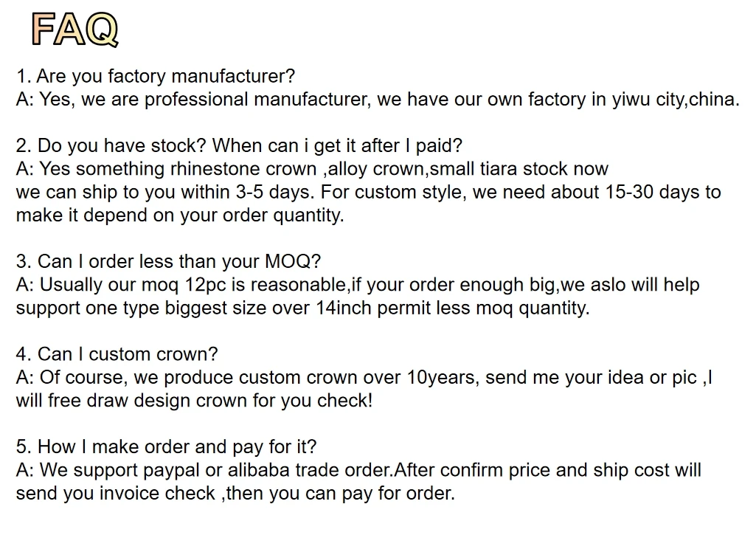Click the rhinestone crown stock answer line

pos(312,169)
